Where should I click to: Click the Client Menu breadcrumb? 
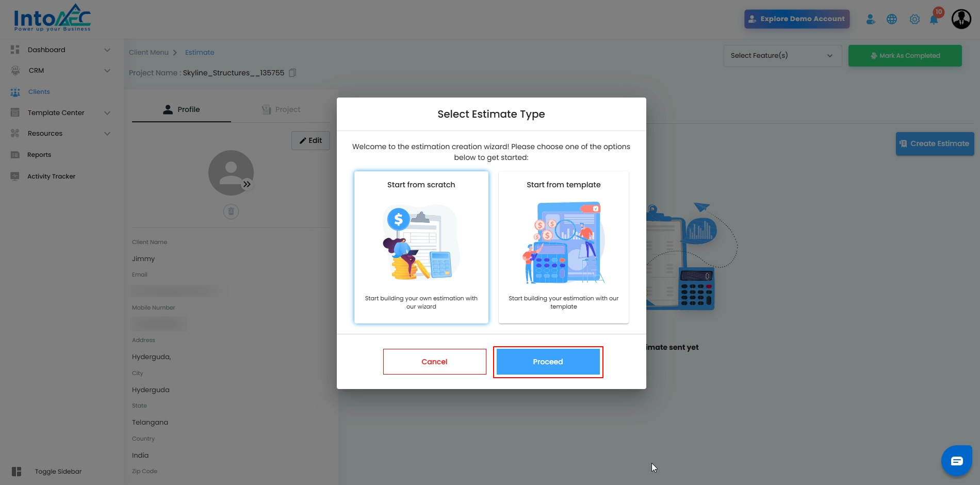coord(149,53)
